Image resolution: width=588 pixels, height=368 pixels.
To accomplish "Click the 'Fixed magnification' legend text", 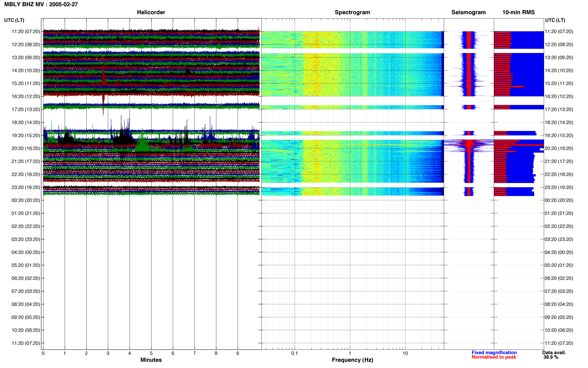I will click(x=494, y=352).
